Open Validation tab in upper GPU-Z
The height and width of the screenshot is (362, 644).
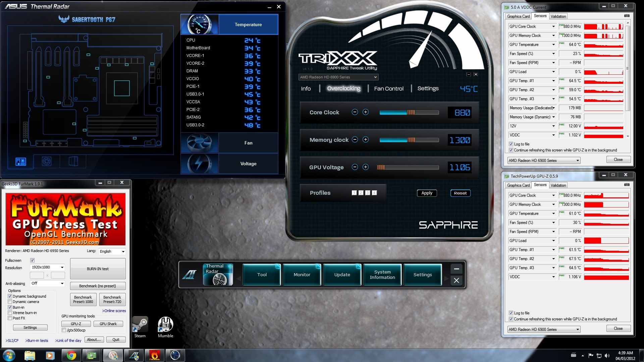[558, 16]
